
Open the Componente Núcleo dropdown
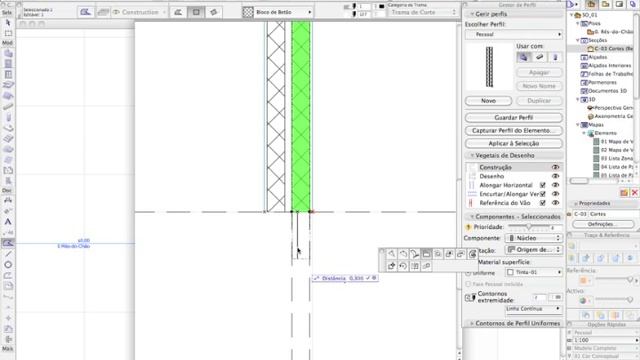(534, 238)
